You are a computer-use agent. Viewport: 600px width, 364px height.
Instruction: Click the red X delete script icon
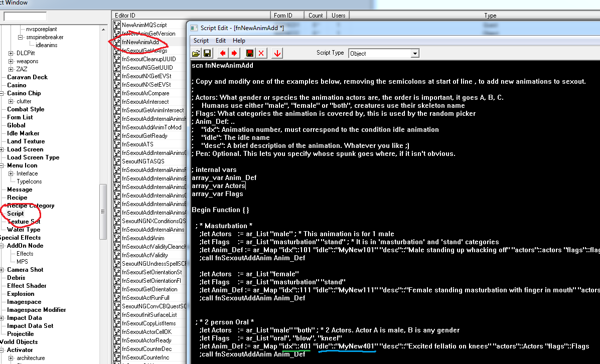[x=261, y=53]
